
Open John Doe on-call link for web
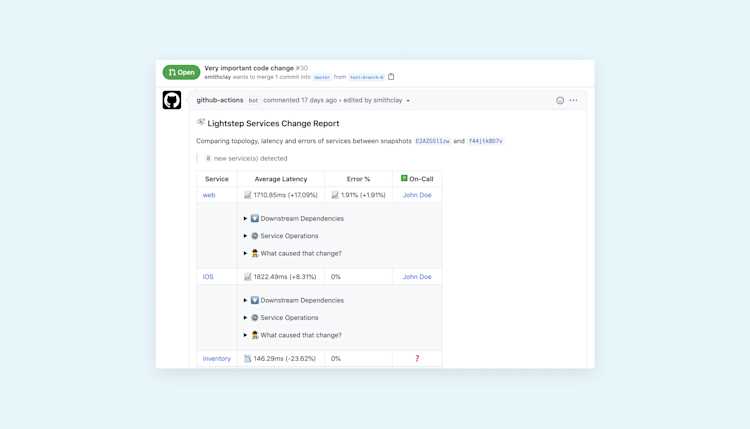pyautogui.click(x=417, y=195)
